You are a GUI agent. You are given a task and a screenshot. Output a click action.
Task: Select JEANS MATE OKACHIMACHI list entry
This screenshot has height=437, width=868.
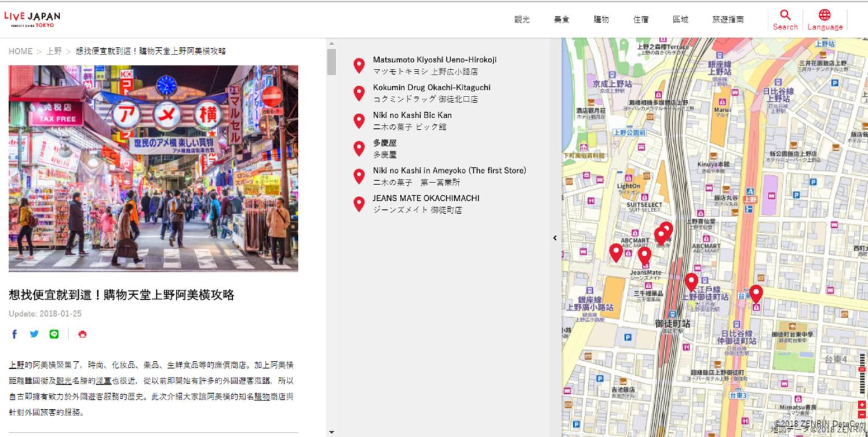click(x=426, y=198)
